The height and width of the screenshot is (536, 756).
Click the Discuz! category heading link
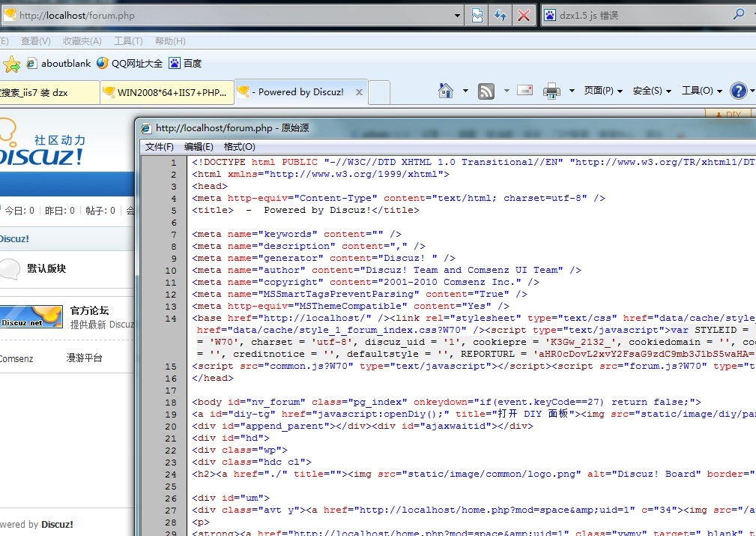(14, 239)
